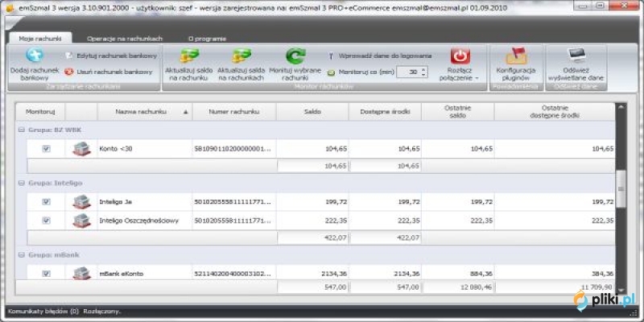Switch to Moje rachunki tab

click(40, 38)
